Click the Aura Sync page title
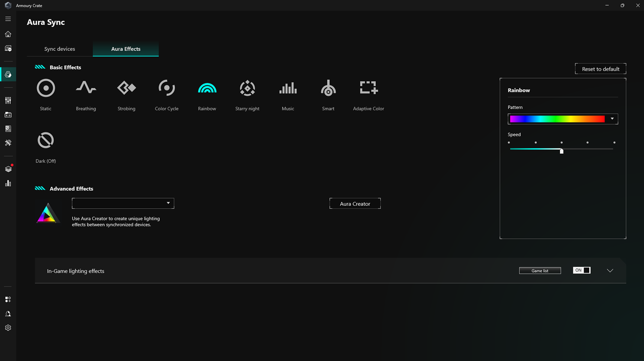This screenshot has width=644, height=361. [46, 22]
